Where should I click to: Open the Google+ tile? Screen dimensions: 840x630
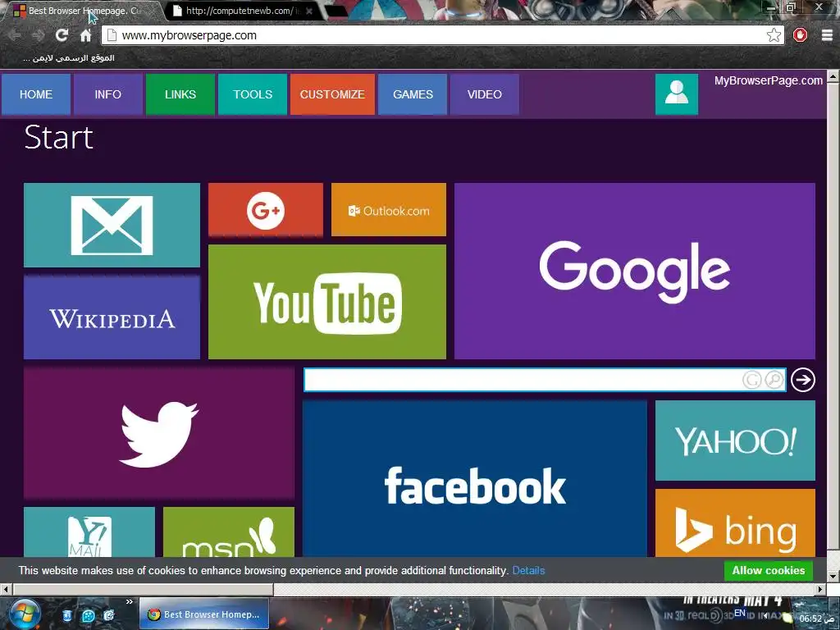pyautogui.click(x=266, y=209)
